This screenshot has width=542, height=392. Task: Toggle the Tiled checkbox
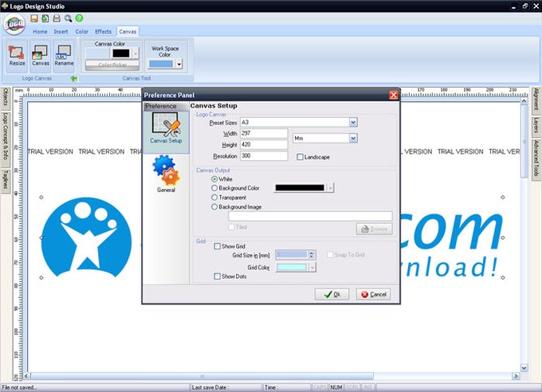[231, 227]
